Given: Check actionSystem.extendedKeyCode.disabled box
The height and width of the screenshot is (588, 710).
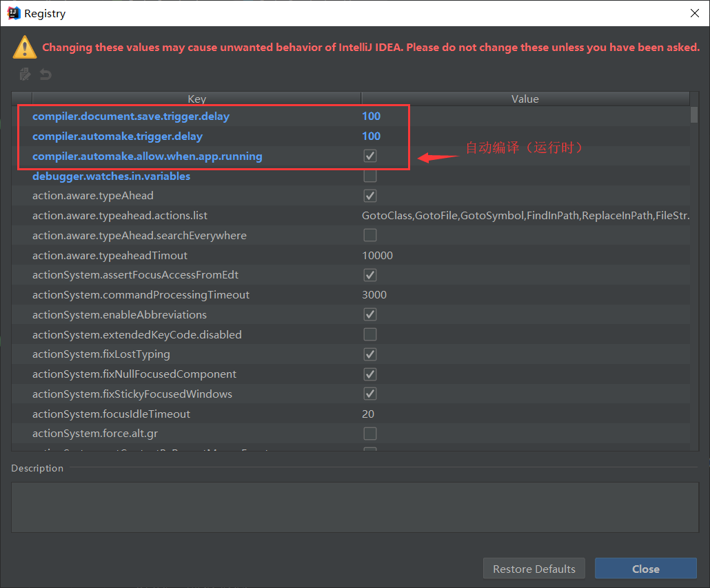Looking at the screenshot, I should tap(370, 334).
